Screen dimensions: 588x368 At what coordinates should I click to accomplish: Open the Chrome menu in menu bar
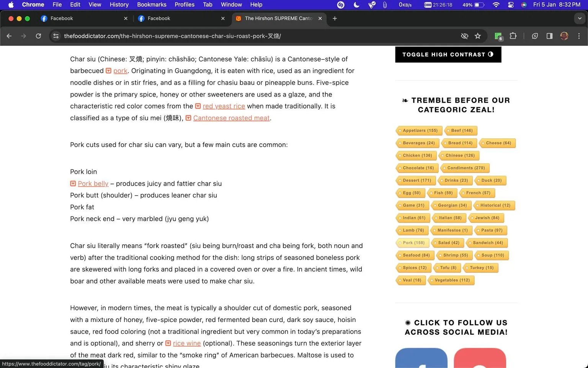tap(33, 5)
